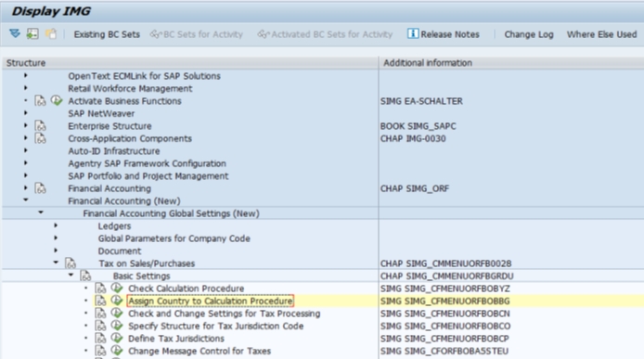Click the SIMG EA-SCHALTER text
Image resolution: width=644 pixels, height=359 pixels.
pos(421,101)
